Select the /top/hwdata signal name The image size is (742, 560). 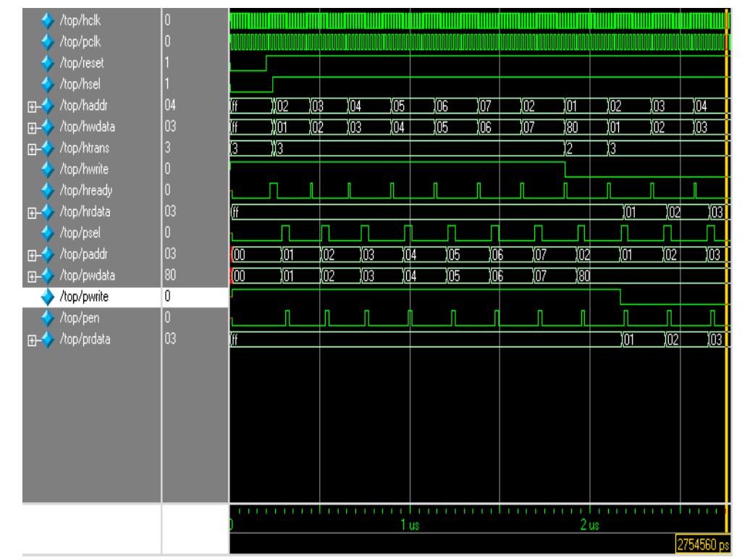pos(87,127)
